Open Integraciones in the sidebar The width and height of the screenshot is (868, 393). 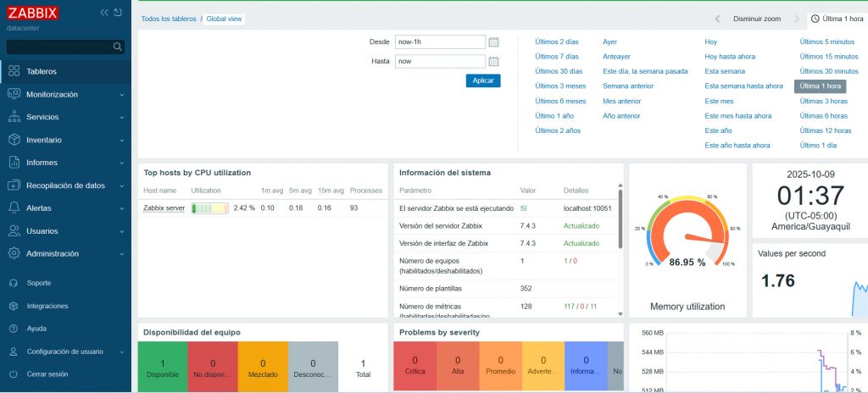pyautogui.click(x=47, y=306)
